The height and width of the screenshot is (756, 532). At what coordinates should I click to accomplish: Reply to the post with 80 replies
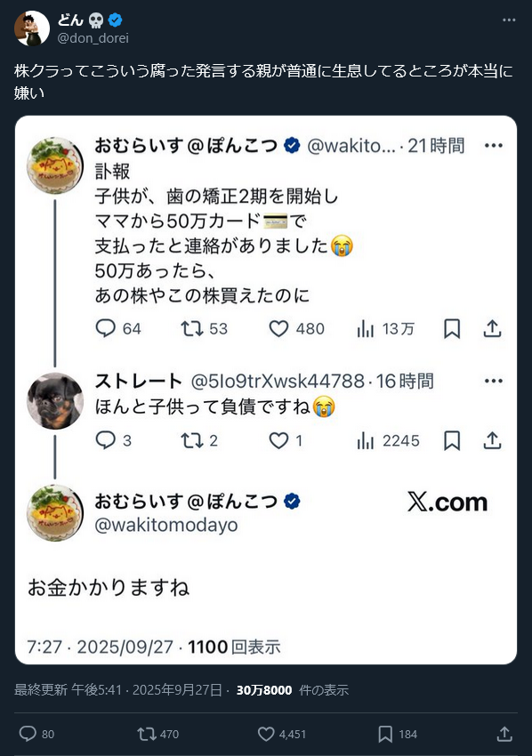pos(36,734)
